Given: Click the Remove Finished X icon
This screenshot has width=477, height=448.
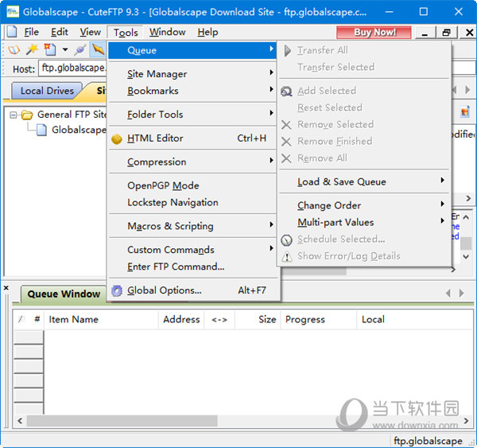Looking at the screenshot, I should (286, 142).
